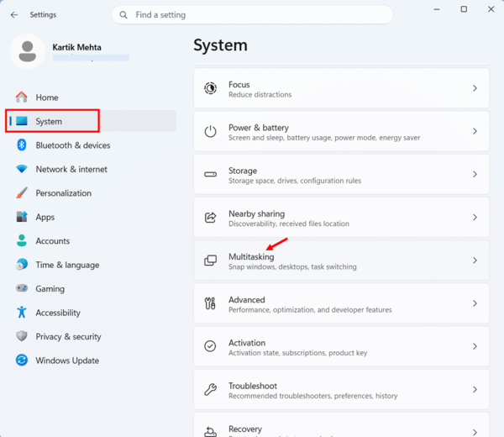This screenshot has height=437, width=504.
Task: Click the Personalization paintbrush icon
Action: (x=22, y=193)
